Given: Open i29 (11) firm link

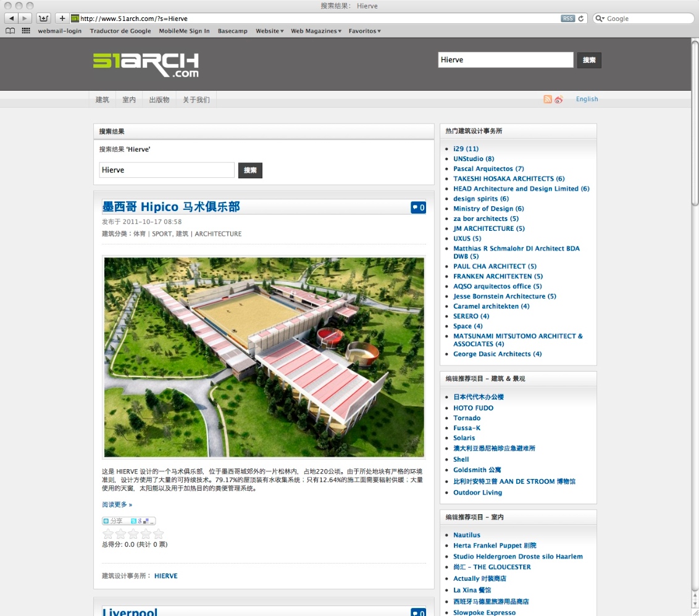Looking at the screenshot, I should click(x=466, y=148).
